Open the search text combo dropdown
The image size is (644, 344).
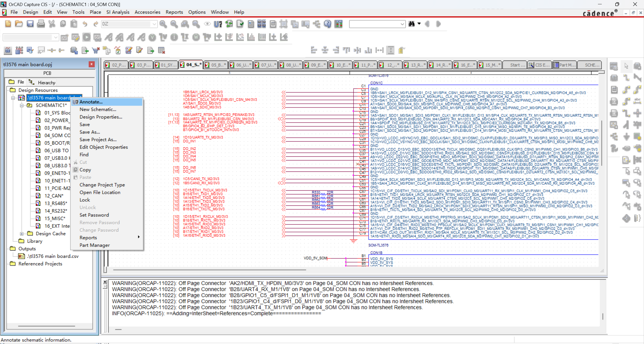(402, 24)
